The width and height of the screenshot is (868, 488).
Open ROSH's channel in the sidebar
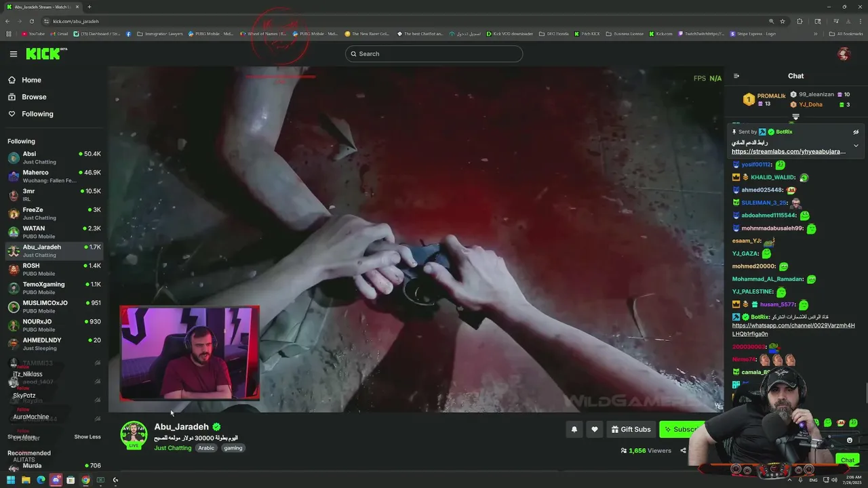[x=54, y=270]
